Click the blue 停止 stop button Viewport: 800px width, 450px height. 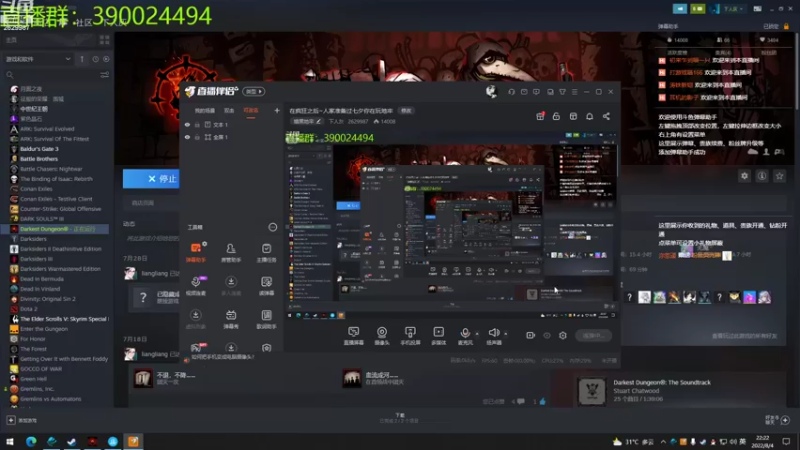151,179
